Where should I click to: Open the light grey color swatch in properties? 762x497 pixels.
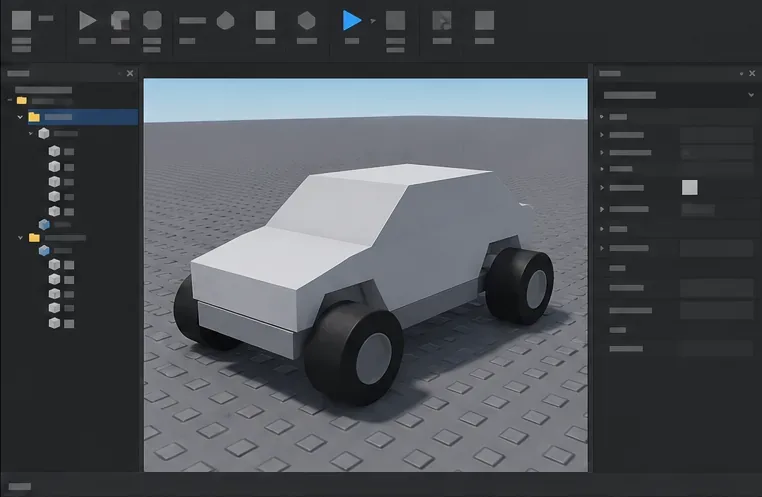coord(690,188)
